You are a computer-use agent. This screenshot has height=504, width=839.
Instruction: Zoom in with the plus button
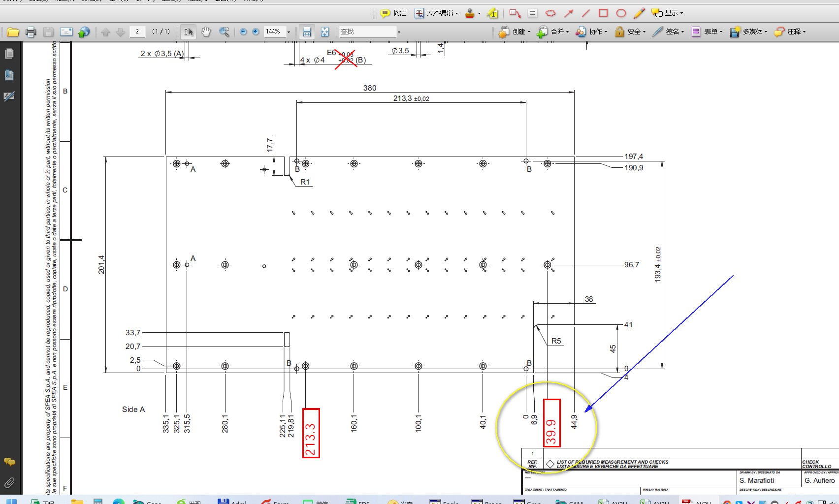[256, 32]
